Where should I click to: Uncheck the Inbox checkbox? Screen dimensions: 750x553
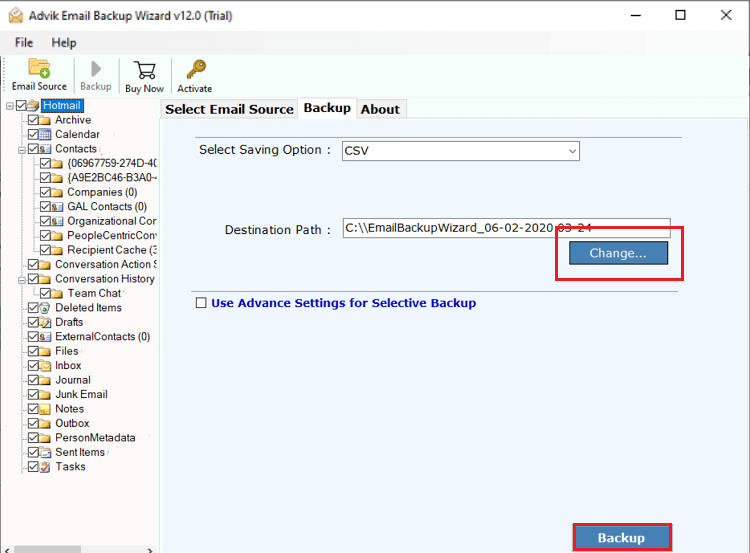click(x=33, y=365)
